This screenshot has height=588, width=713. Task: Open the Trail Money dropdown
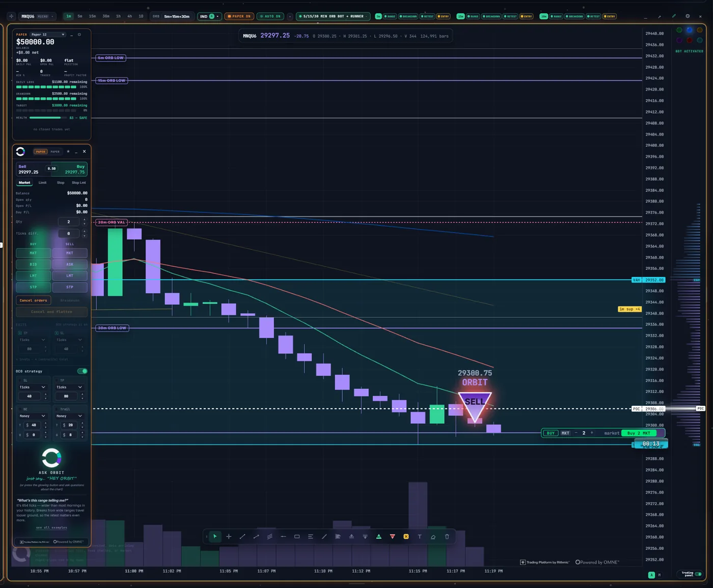point(69,416)
